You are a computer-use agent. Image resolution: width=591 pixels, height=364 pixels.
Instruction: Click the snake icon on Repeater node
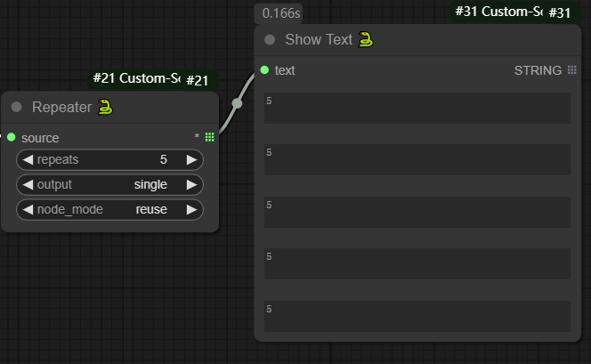coord(106,107)
